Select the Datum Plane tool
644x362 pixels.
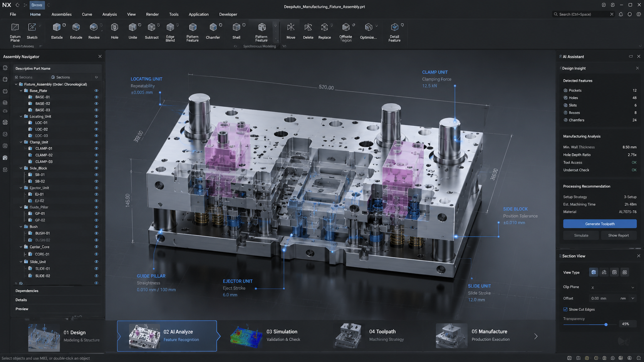pyautogui.click(x=15, y=32)
